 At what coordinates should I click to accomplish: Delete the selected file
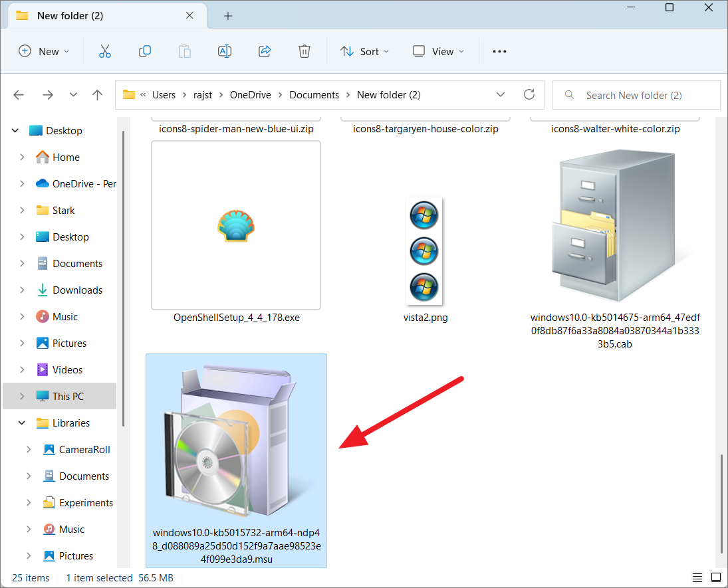(304, 51)
